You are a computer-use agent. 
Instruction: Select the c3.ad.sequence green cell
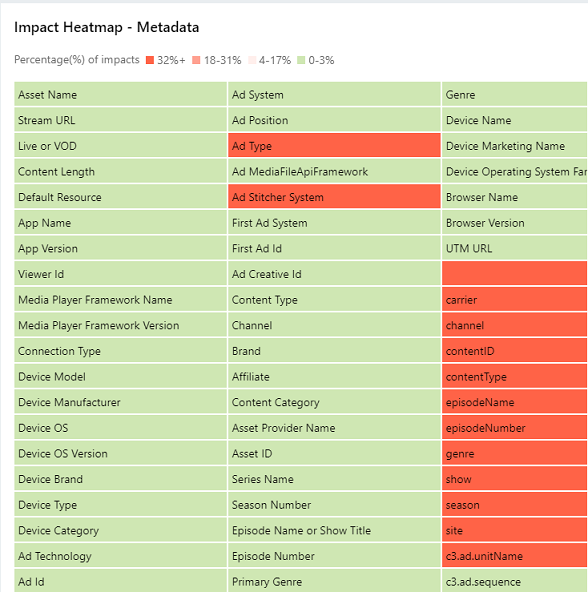coord(515,581)
